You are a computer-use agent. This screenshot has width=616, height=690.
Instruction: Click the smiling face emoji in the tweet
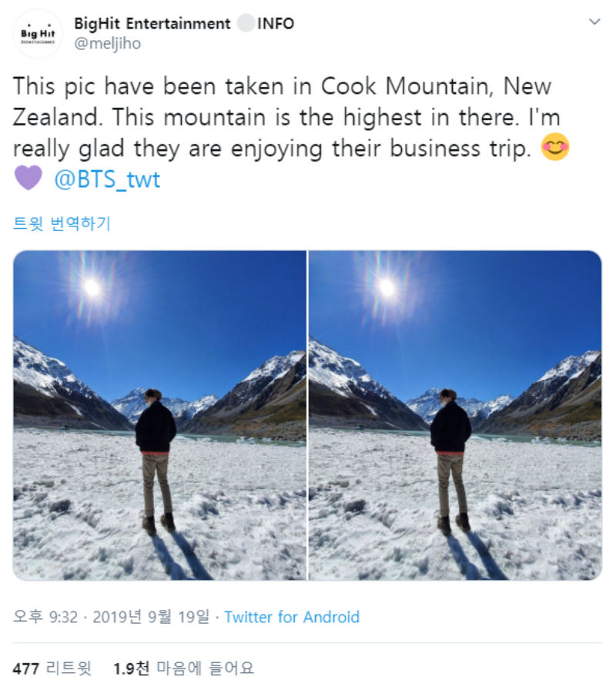pyautogui.click(x=555, y=148)
